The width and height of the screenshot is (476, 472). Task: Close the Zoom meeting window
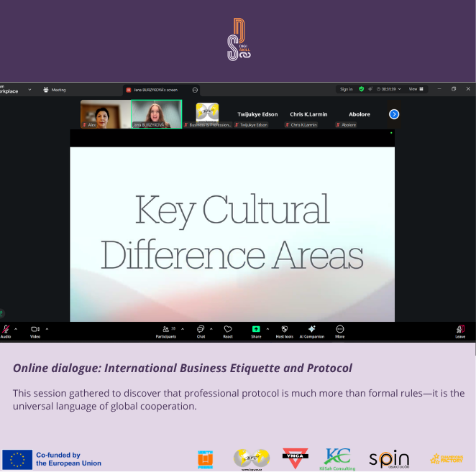coord(468,89)
